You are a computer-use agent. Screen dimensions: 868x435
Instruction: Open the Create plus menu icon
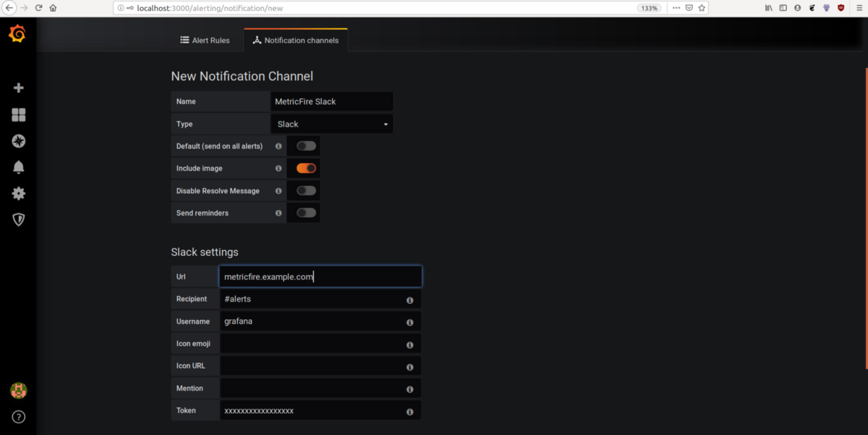[19, 88]
